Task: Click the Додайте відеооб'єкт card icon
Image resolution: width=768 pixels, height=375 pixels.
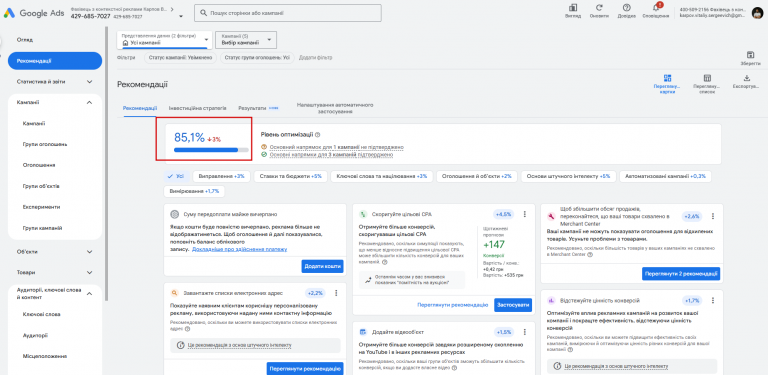Action: click(x=363, y=332)
